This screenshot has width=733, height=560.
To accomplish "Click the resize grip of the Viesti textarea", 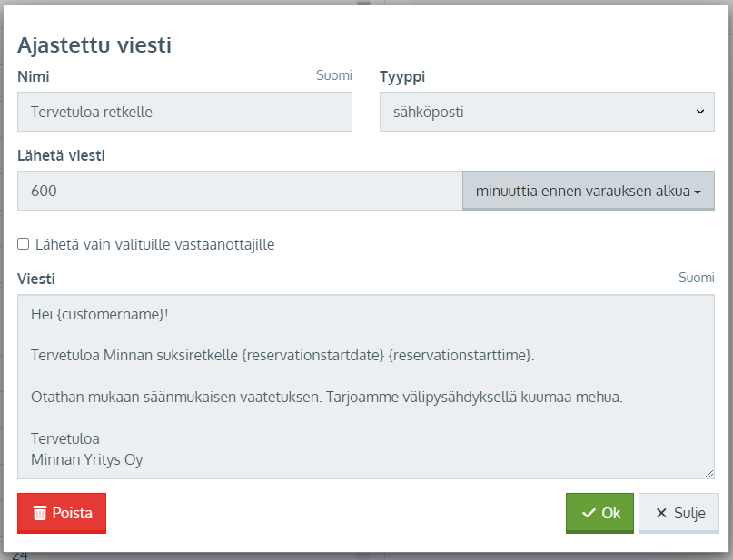I will click(x=709, y=474).
